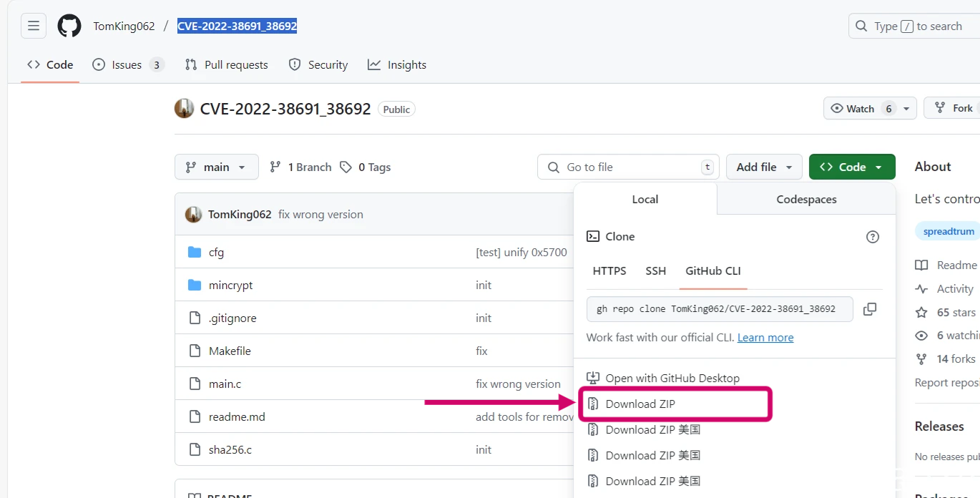Click the Public visibility label

396,109
